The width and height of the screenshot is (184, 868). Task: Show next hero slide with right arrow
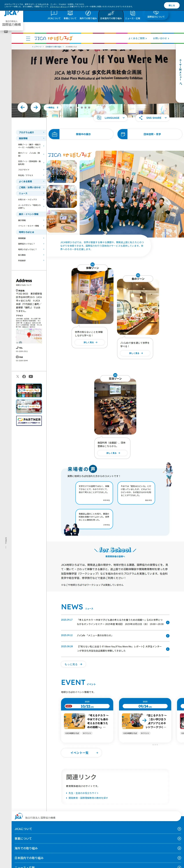35,107
